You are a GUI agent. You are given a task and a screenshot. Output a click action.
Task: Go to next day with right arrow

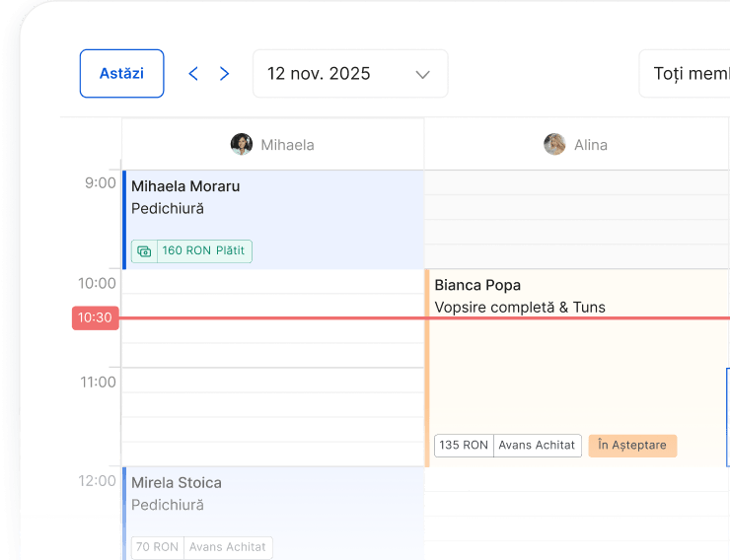pyautogui.click(x=224, y=74)
